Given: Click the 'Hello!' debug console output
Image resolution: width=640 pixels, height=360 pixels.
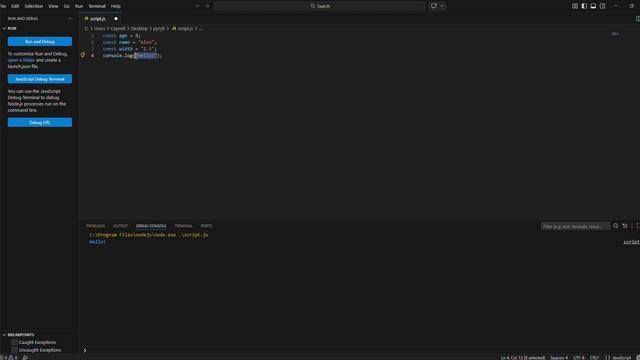Looking at the screenshot, I should (98, 242).
